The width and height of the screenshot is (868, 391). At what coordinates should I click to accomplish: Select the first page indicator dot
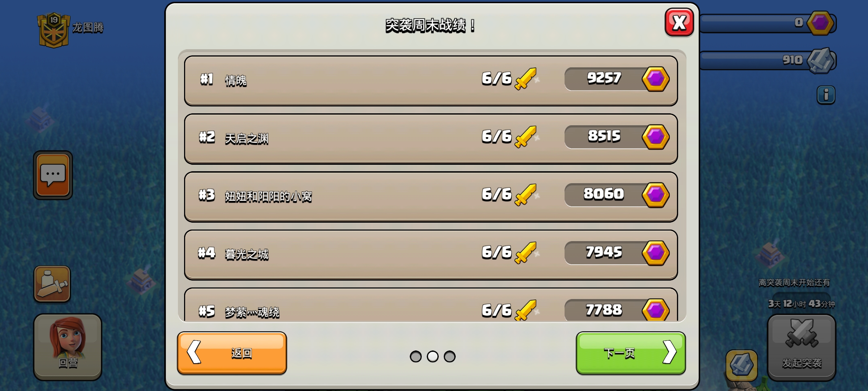click(x=416, y=357)
